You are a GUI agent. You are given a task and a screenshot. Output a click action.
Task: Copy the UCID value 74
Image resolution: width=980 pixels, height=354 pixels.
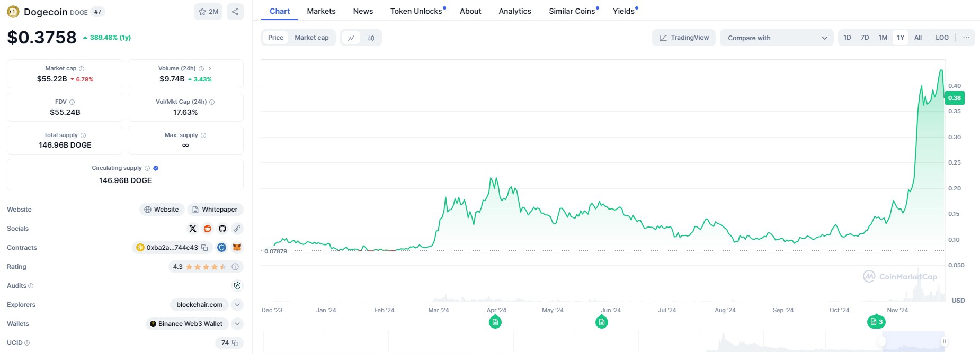pos(235,343)
